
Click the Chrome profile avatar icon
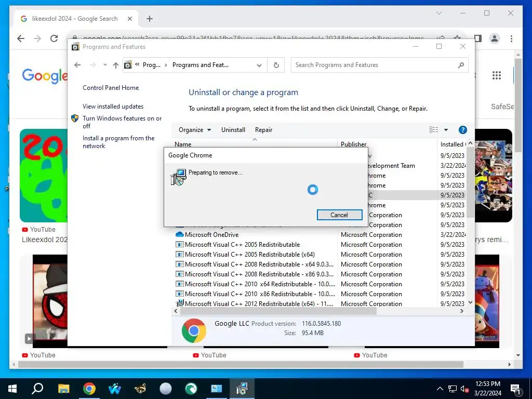pos(495,38)
